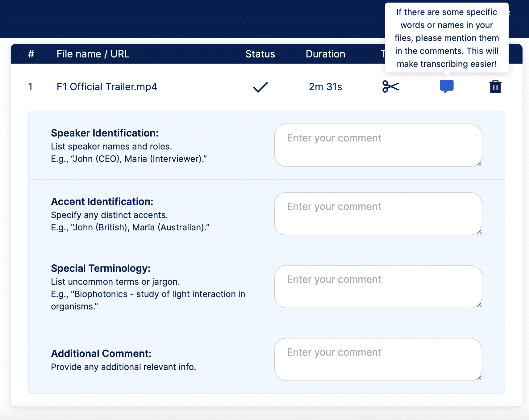Click the File name / URL column header
This screenshot has height=420, width=529.
click(93, 54)
